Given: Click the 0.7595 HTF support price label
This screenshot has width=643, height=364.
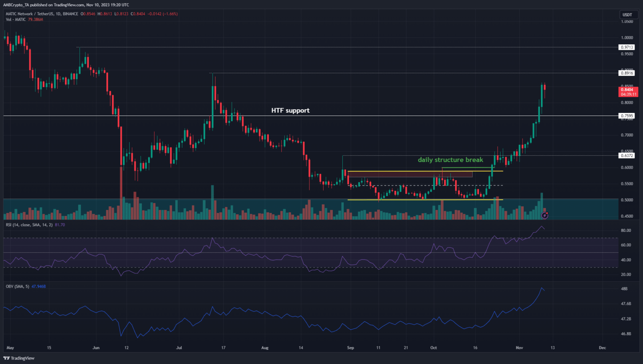Looking at the screenshot, I should [627, 116].
